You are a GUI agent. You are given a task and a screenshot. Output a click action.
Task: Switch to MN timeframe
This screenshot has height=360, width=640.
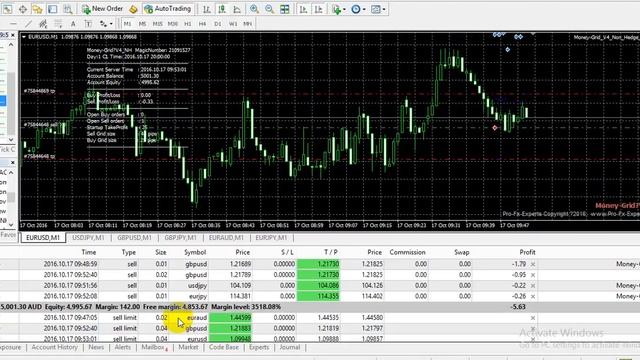tap(247, 24)
